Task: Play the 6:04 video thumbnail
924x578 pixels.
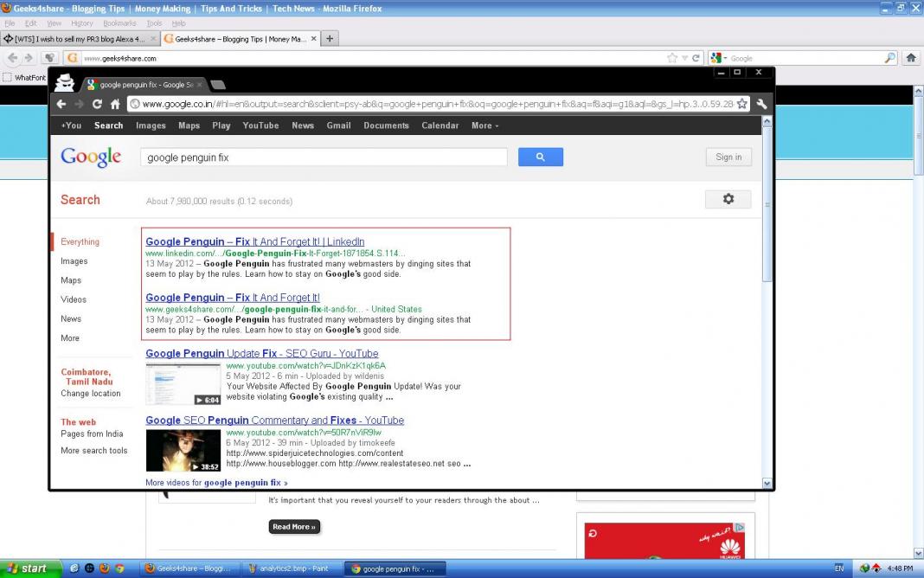Action: tap(183, 384)
